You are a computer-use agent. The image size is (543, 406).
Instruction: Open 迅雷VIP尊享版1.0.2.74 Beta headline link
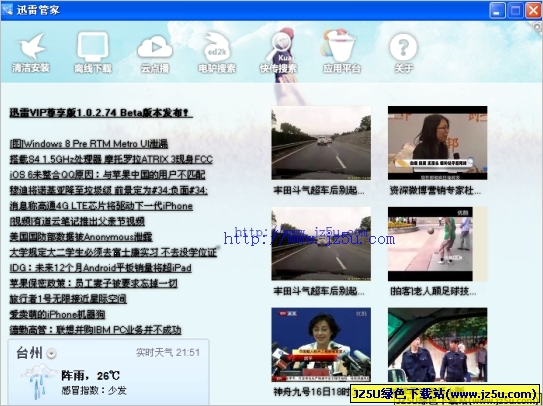pyautogui.click(x=101, y=113)
